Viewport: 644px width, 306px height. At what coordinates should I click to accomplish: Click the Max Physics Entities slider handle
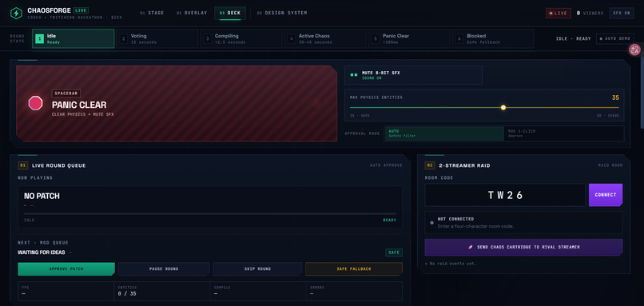tap(503, 108)
